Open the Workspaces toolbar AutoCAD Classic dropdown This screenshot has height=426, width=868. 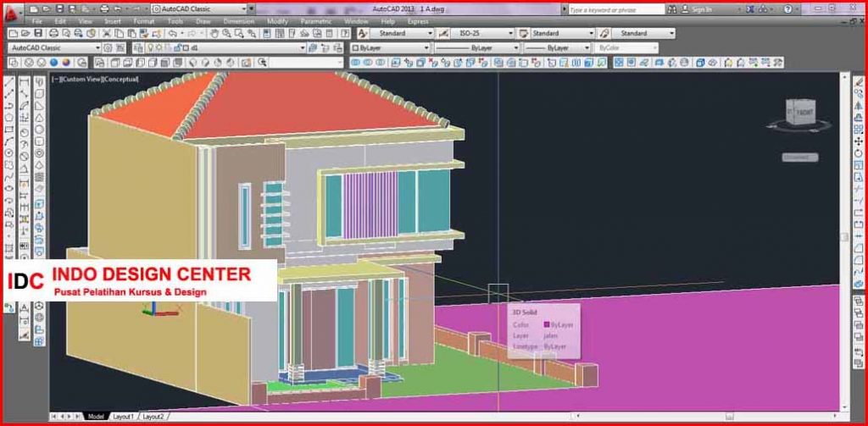[x=54, y=48]
